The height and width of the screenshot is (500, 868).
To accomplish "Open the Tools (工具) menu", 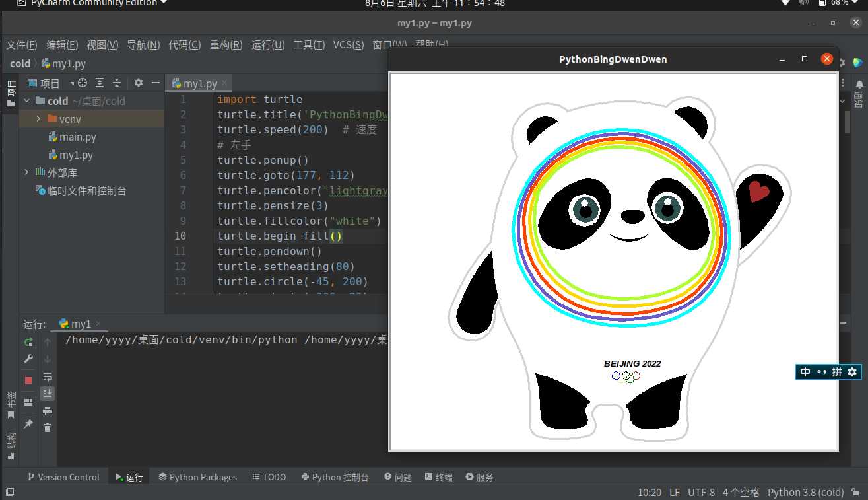I will pos(309,45).
